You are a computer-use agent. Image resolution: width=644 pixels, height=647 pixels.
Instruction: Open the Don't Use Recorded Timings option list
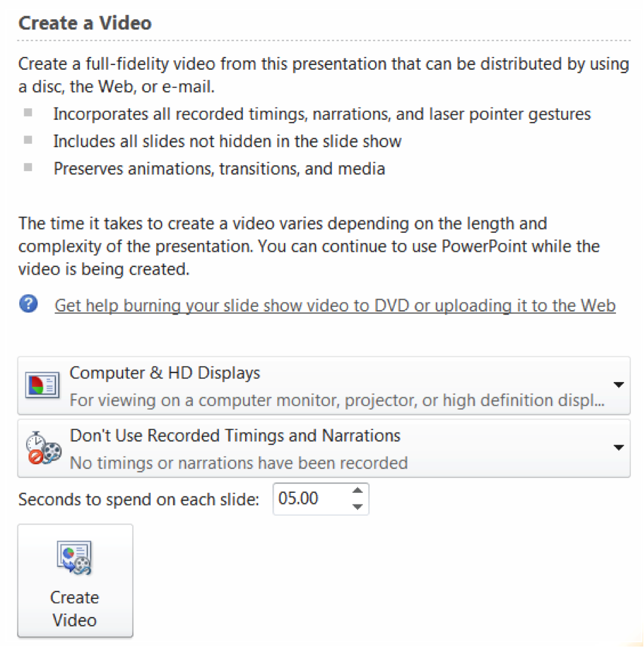pos(324,448)
